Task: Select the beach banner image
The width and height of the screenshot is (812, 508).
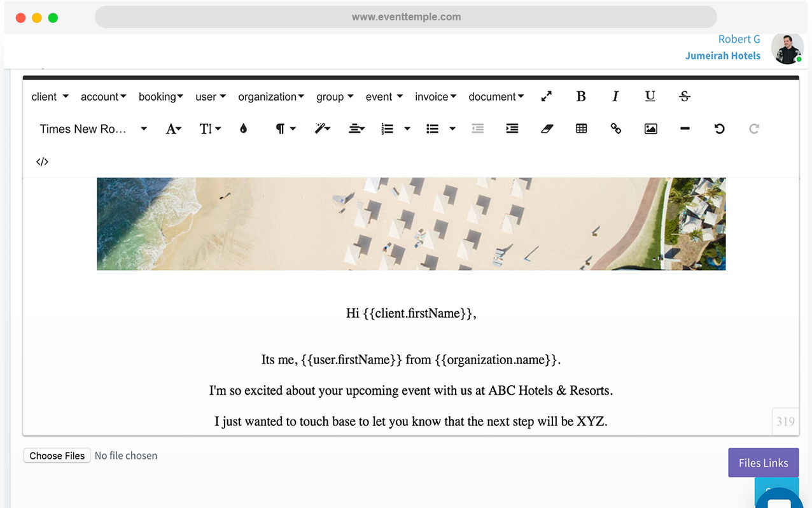Action: (411, 223)
